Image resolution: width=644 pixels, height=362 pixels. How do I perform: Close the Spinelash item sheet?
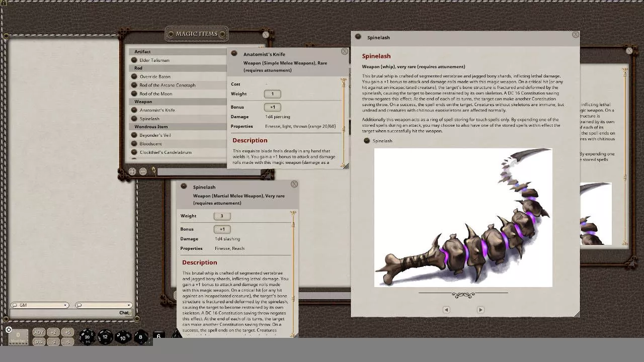pos(294,184)
